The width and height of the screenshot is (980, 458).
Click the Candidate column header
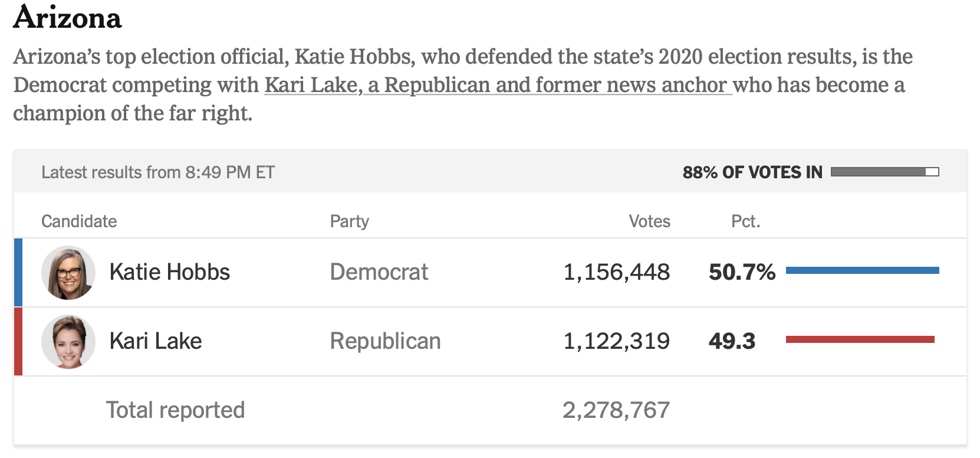point(79,221)
